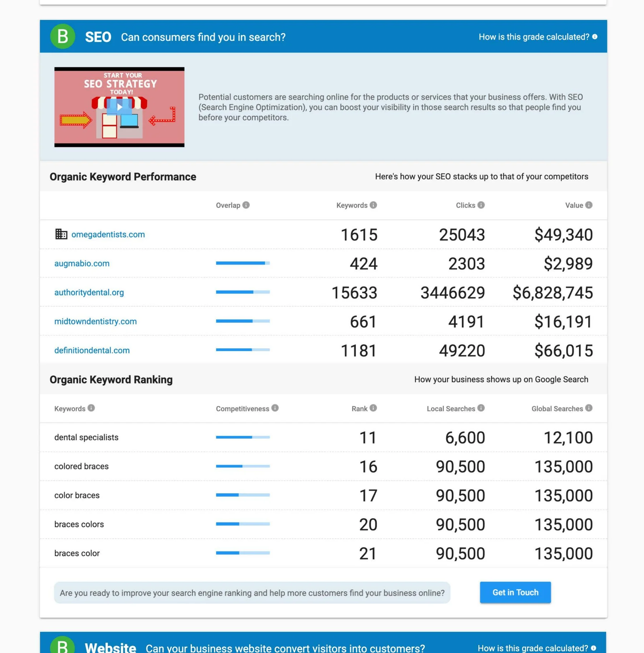Click the green B grade badge for SEO
Screen dimensions: 644x653
(x=63, y=36)
